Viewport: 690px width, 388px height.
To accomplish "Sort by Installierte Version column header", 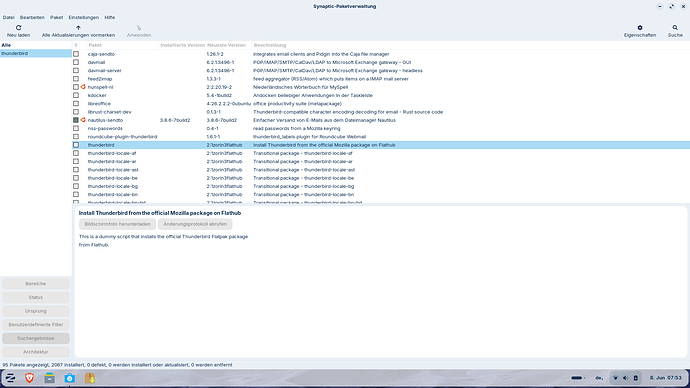I will 182,45.
